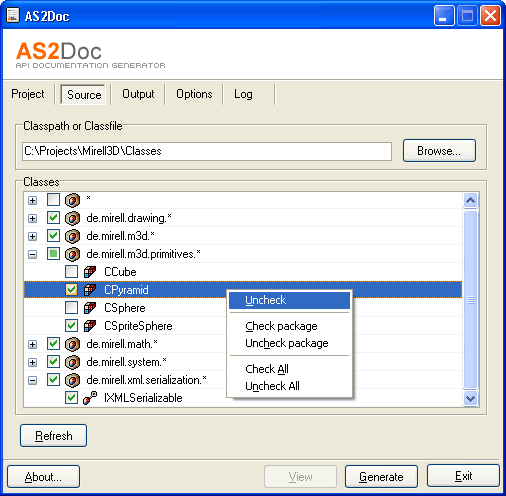The image size is (506, 496).
Task: Click the package icon for de.mirell.system.*
Action: [72, 362]
